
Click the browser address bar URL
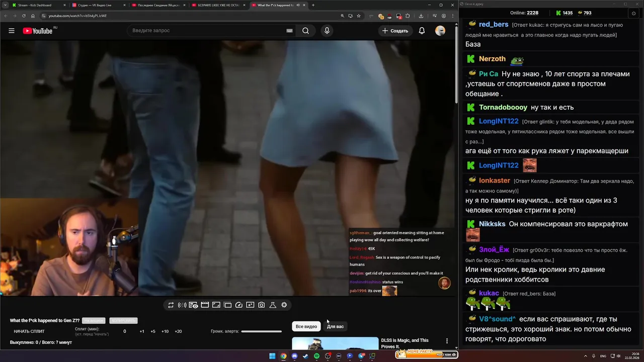[x=77, y=16]
